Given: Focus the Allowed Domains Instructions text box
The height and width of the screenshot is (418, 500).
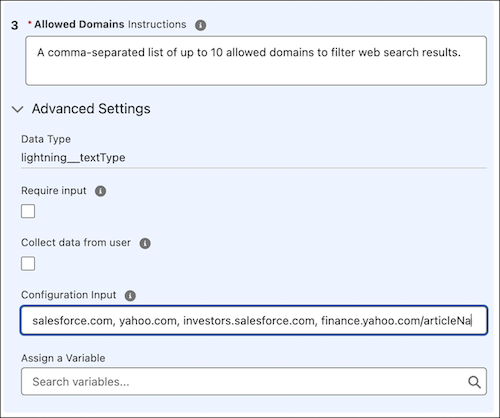Looking at the screenshot, I should pyautogui.click(x=256, y=61).
